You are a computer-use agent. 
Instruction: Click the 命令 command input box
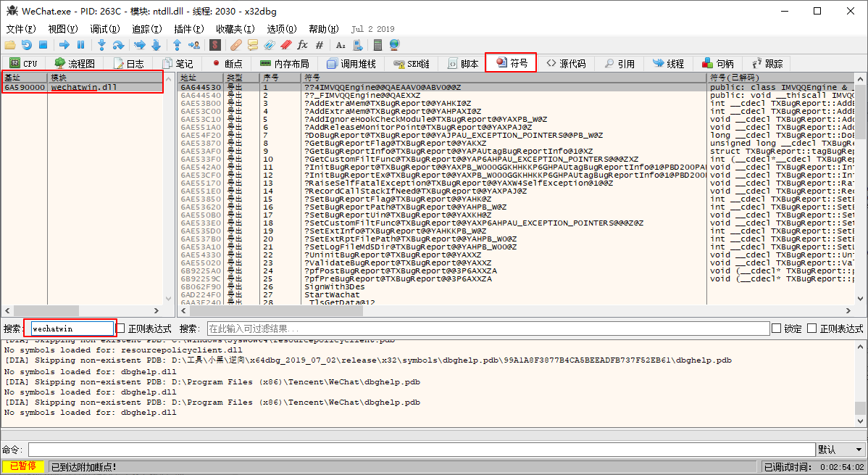tap(420, 450)
